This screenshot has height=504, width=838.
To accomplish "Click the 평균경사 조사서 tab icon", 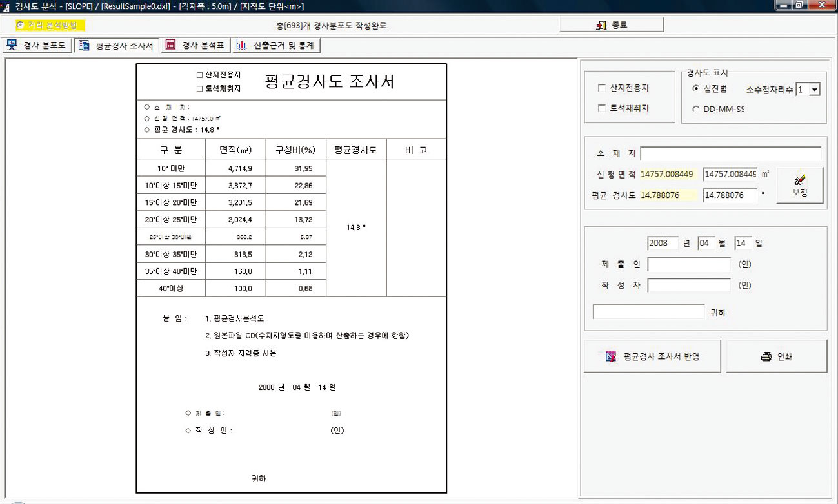I will (x=84, y=45).
